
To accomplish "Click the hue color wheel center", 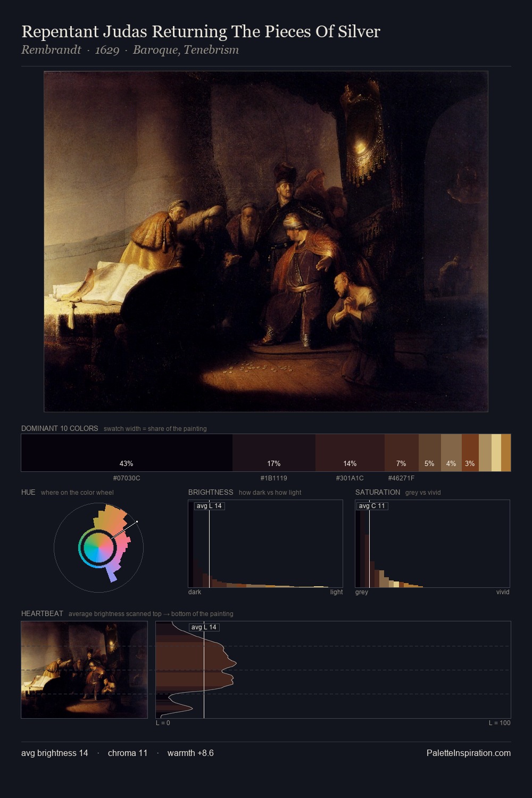I will pyautogui.click(x=98, y=547).
